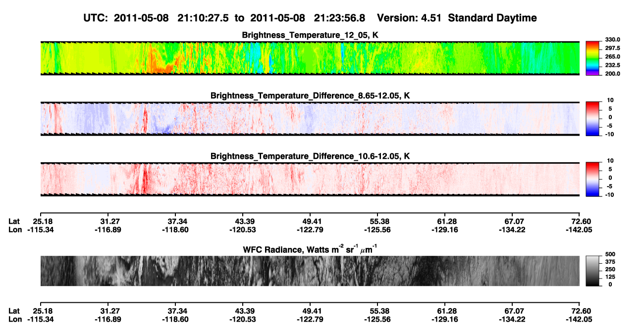Viewport: 644px width, 330px height.
Task: Click latitude 72.60 on axis under brightness panels
Action: click(582, 221)
